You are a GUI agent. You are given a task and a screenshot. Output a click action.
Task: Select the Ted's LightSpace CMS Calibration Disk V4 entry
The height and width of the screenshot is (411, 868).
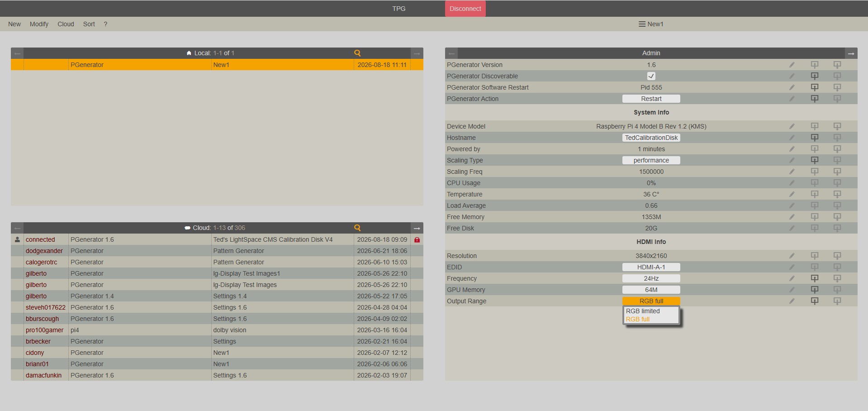coord(273,239)
